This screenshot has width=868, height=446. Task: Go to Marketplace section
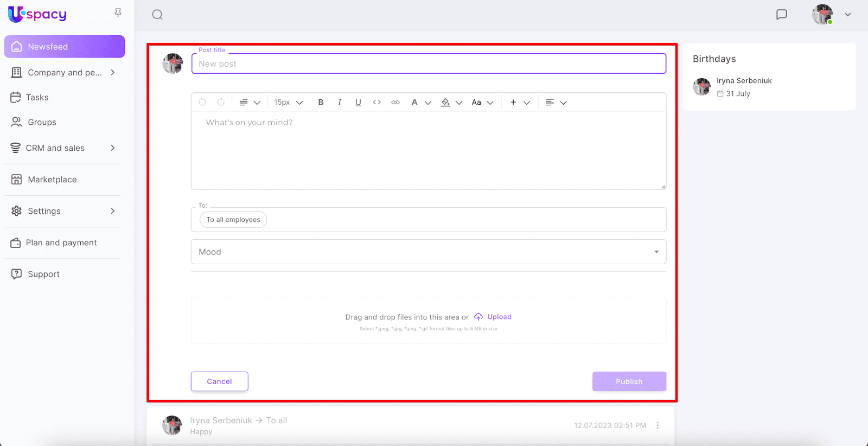coord(52,180)
